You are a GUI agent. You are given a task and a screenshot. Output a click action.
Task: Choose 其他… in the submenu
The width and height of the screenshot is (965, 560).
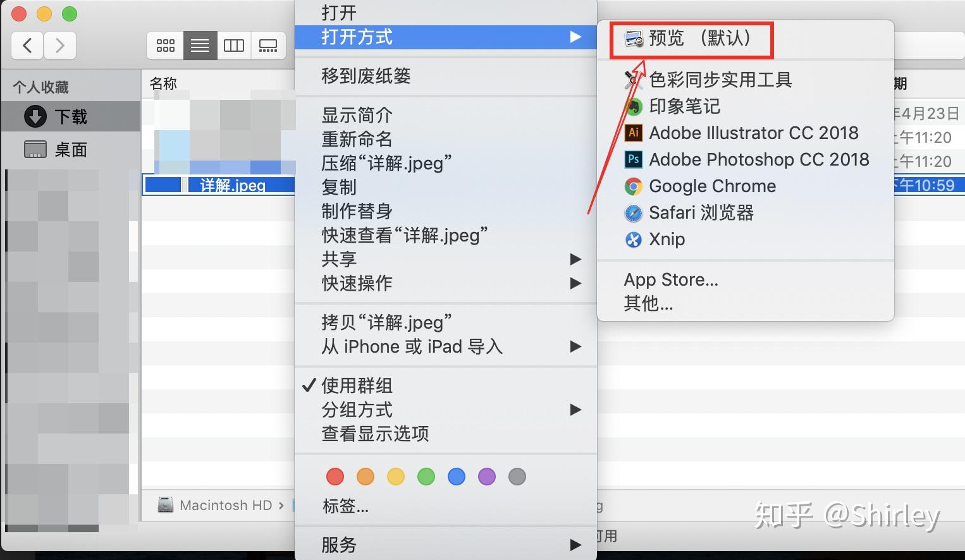746,303
